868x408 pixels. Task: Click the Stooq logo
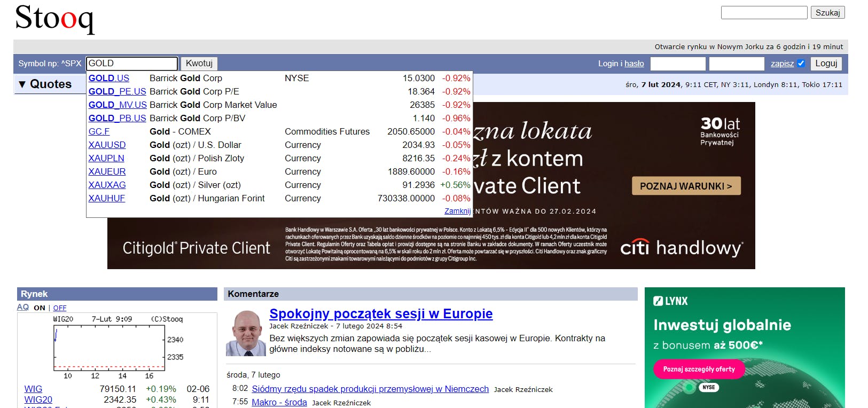point(54,19)
